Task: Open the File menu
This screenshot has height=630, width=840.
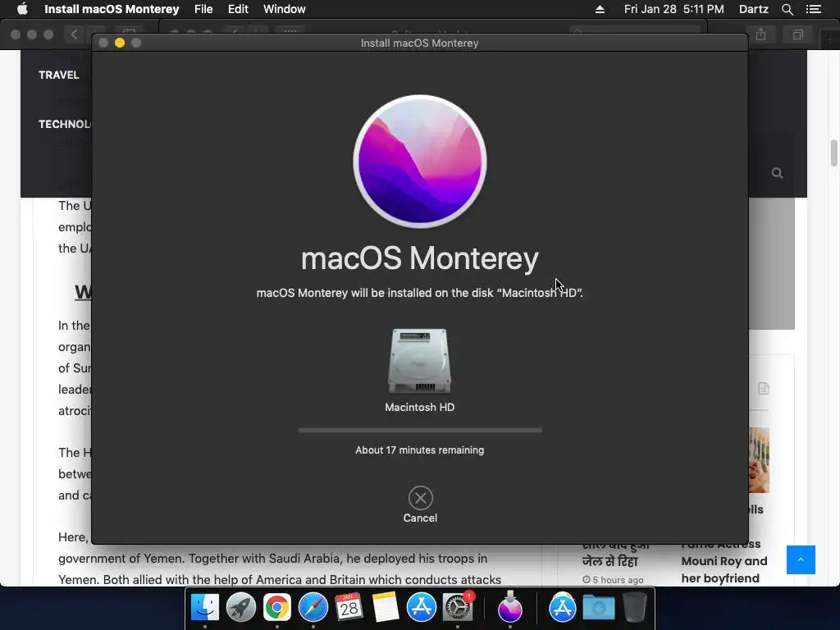Action: pos(203,9)
